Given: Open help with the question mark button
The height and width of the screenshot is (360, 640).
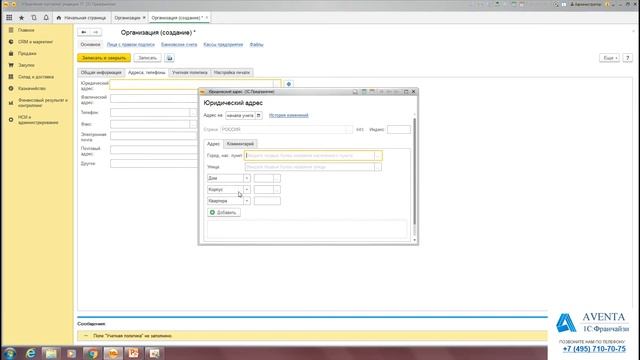Looking at the screenshot, I should click(x=627, y=58).
